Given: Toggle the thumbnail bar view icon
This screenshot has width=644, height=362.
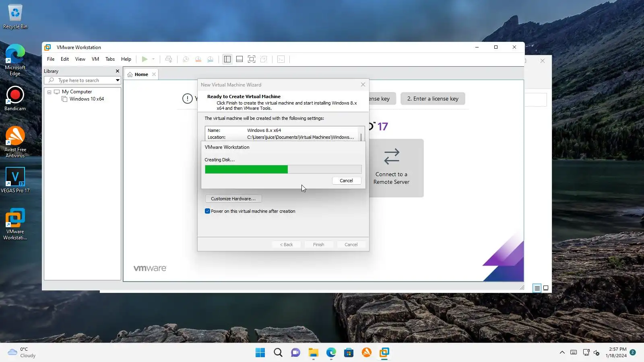Looking at the screenshot, I should click(239, 59).
